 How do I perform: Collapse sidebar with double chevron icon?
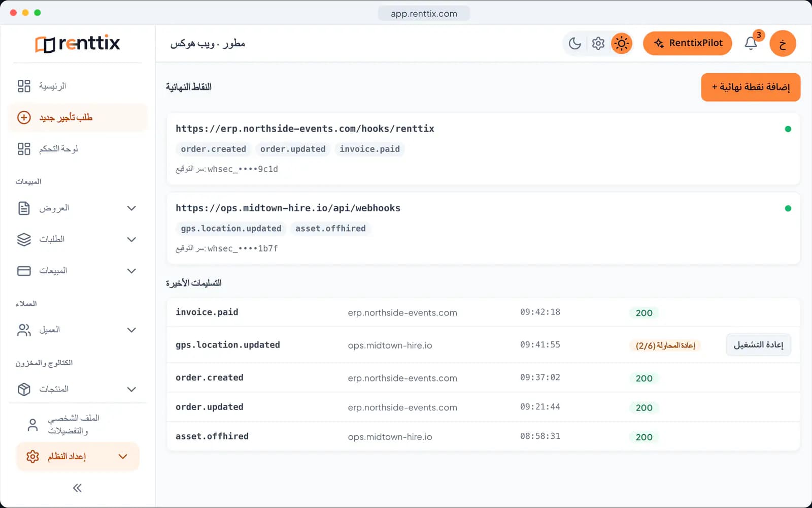coord(77,488)
